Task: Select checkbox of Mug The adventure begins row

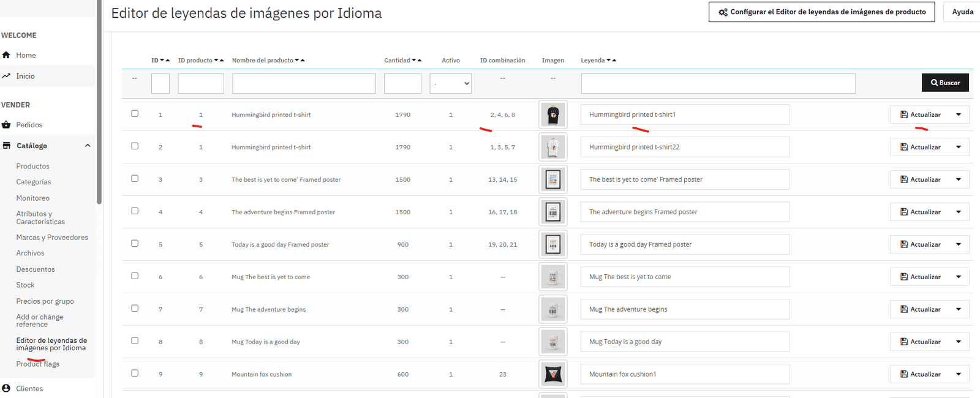Action: [x=135, y=309]
